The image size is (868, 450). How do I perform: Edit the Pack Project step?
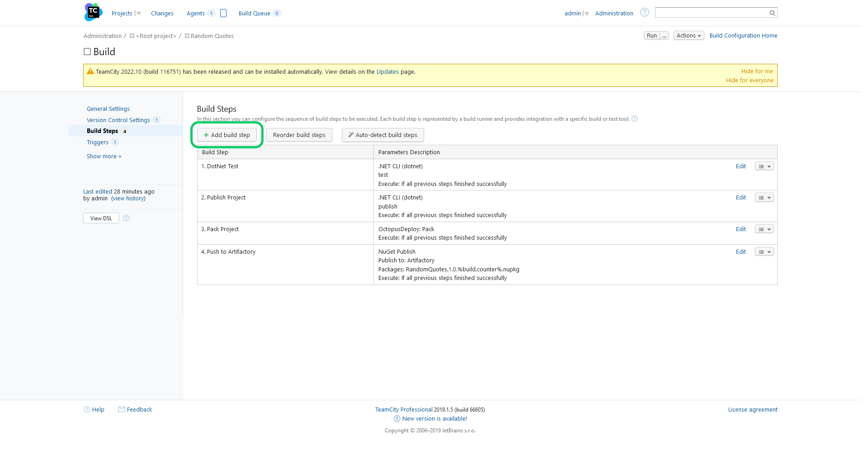(741, 229)
